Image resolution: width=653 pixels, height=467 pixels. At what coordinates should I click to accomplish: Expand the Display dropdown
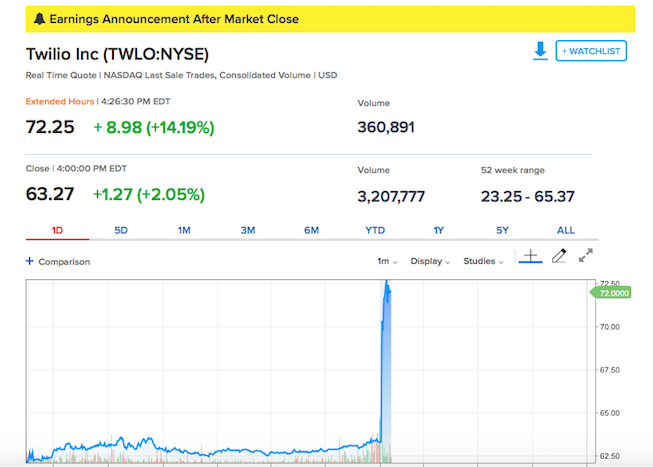430,261
